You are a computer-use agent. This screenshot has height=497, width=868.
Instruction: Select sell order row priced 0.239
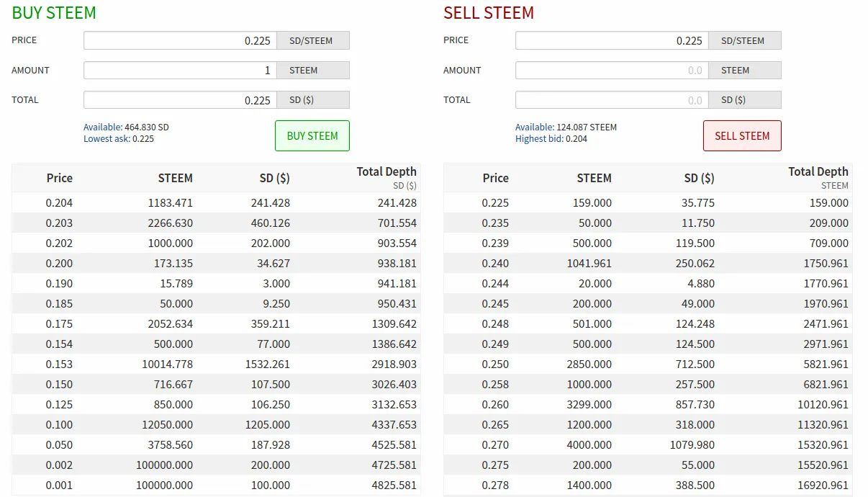pos(648,243)
